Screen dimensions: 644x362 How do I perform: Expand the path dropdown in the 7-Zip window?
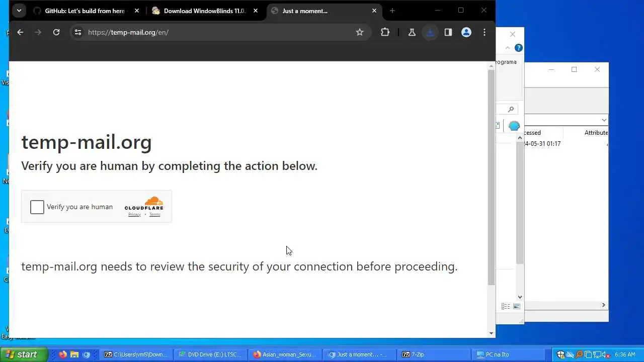pos(604,120)
